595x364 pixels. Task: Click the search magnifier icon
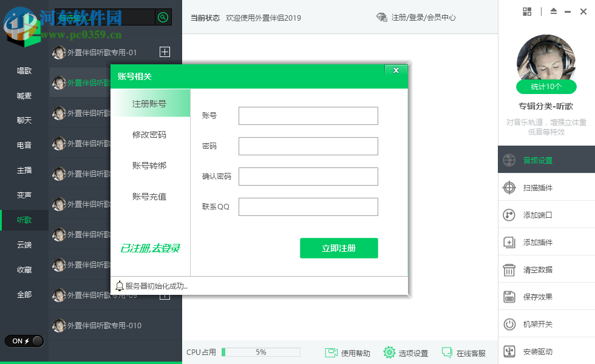(162, 17)
